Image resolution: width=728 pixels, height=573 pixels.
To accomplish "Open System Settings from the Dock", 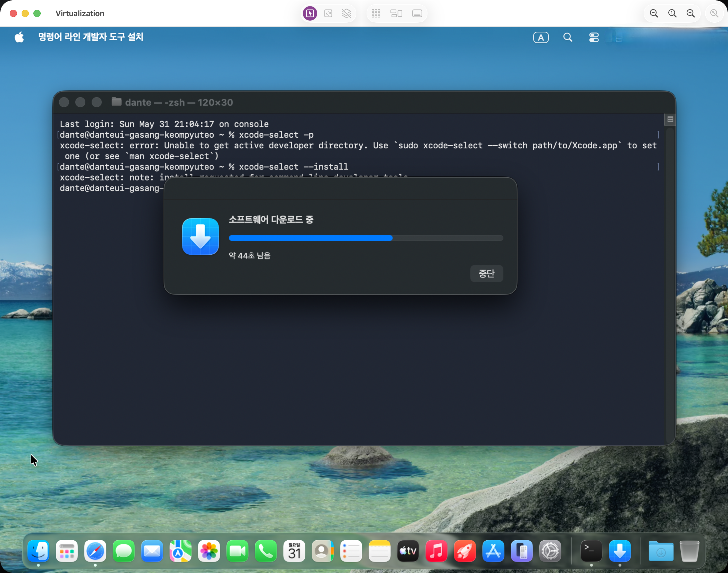I will pyautogui.click(x=550, y=551).
